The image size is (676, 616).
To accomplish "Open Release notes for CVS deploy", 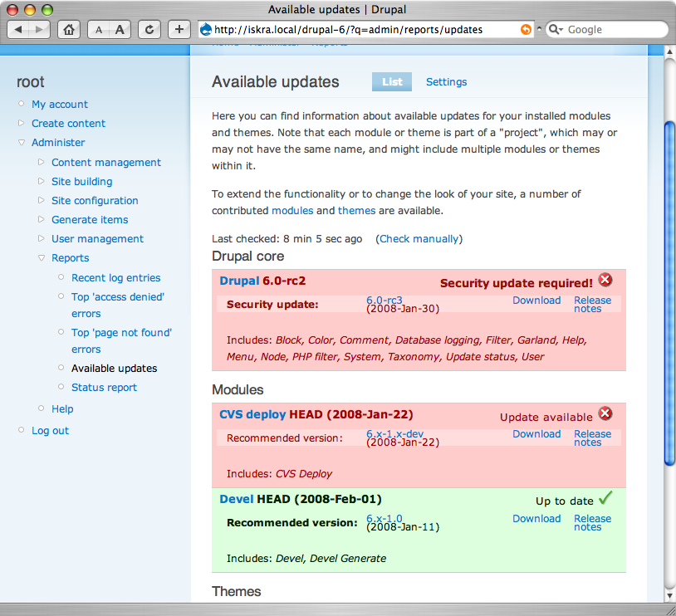I will (592, 438).
